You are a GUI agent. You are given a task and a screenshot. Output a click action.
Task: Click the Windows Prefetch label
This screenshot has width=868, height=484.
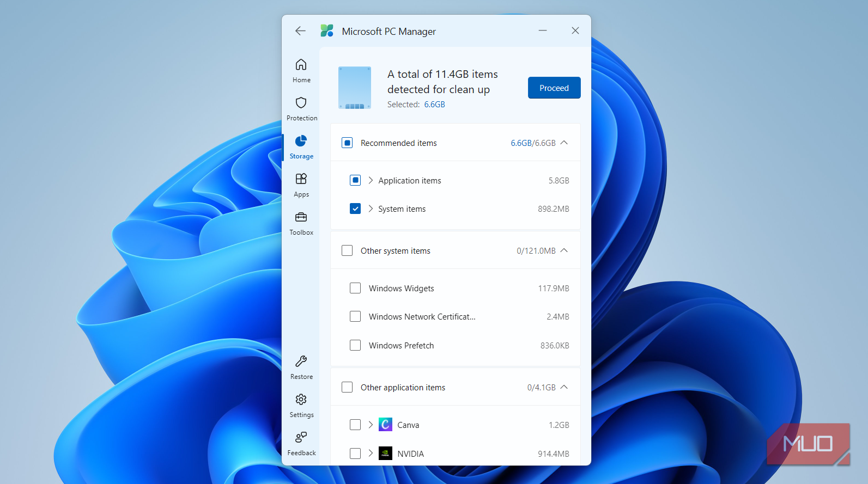tap(402, 346)
